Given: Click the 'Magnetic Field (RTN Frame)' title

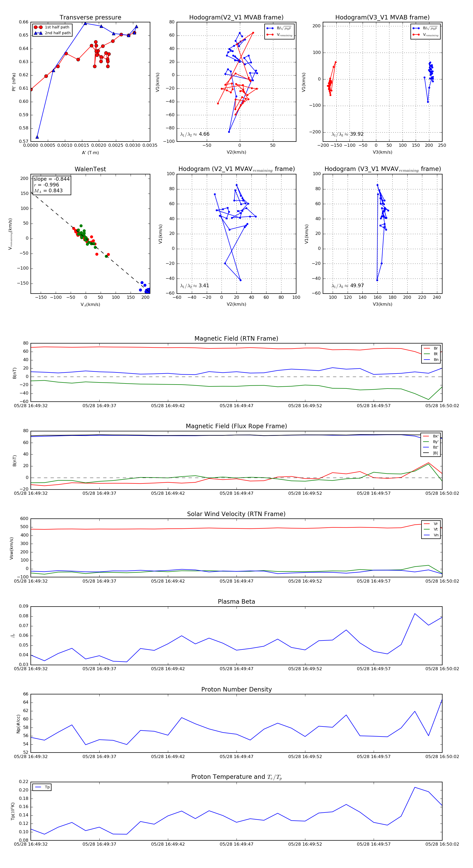Looking at the screenshot, I should tap(236, 339).
